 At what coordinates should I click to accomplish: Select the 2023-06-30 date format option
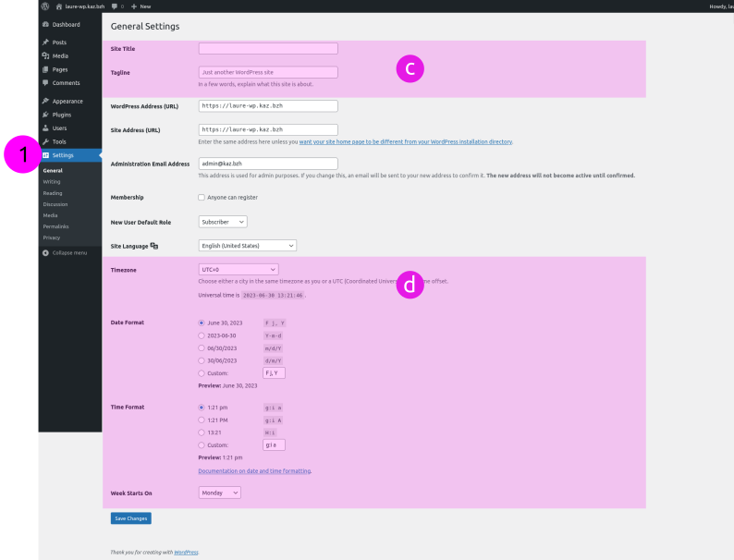click(x=202, y=335)
